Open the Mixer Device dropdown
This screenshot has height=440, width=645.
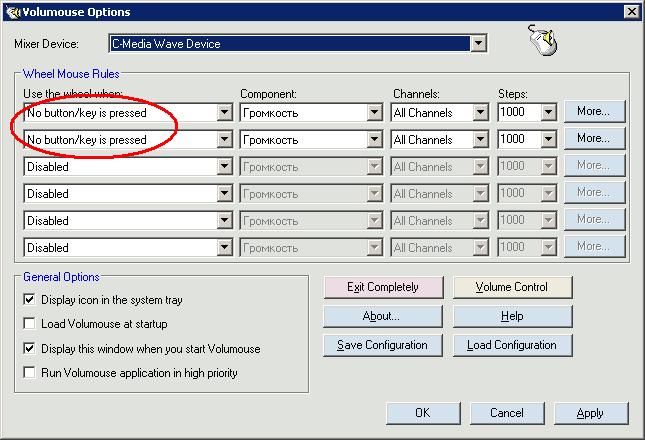coord(478,44)
